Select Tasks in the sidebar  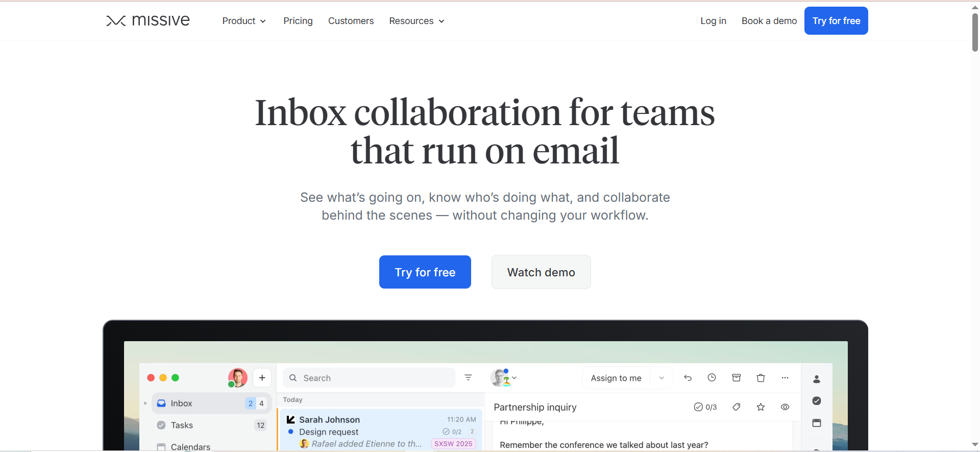click(x=211, y=425)
